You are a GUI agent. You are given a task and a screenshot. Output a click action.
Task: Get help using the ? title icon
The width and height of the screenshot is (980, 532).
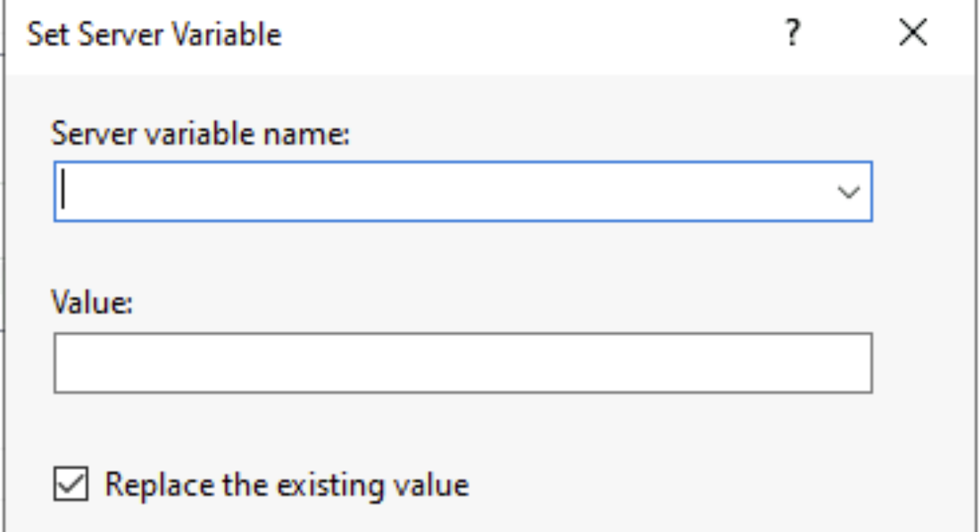tap(793, 33)
